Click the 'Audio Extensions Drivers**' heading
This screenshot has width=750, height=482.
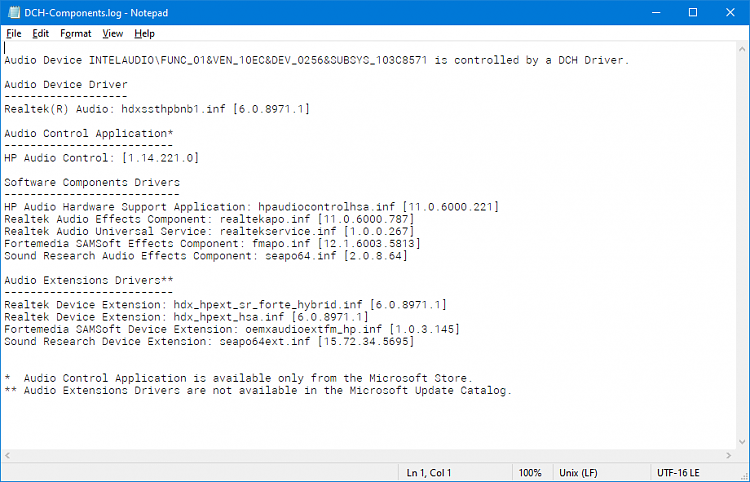coord(88,280)
